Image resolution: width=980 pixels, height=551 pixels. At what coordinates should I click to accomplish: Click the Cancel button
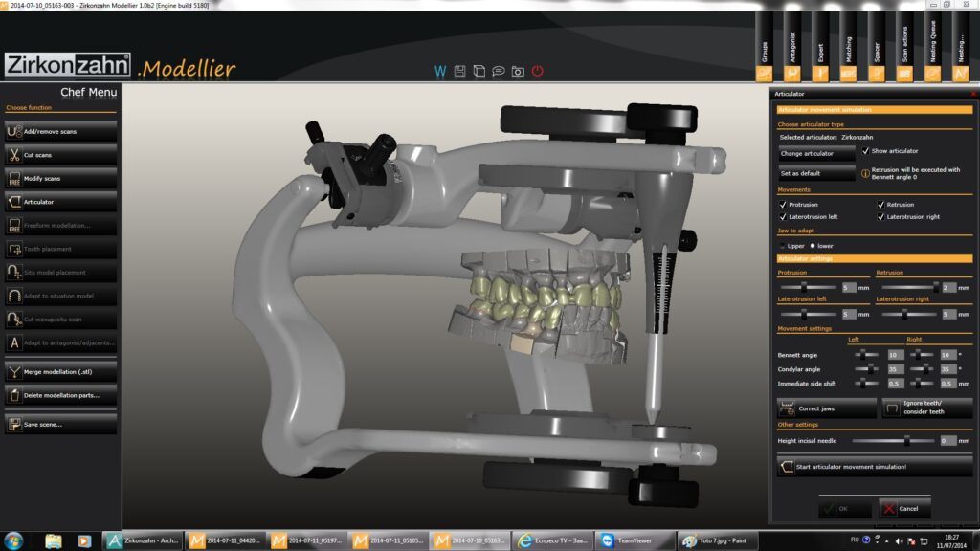point(904,509)
